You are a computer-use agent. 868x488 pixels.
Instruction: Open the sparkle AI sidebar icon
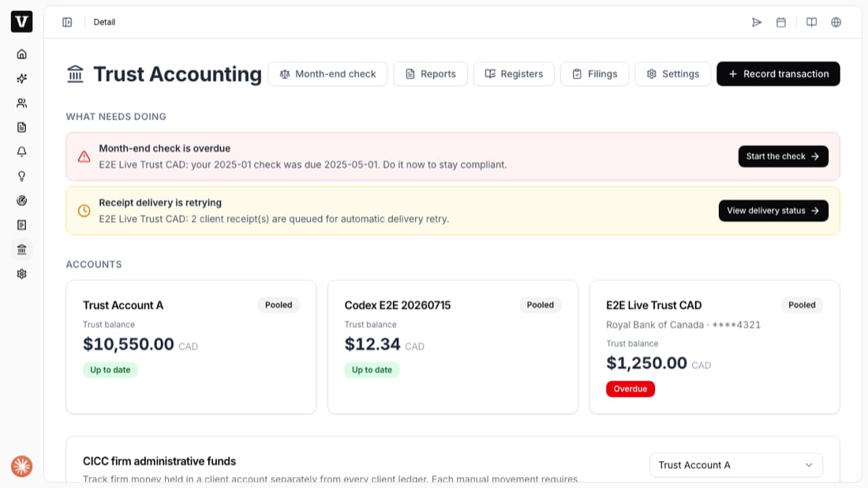click(21, 78)
